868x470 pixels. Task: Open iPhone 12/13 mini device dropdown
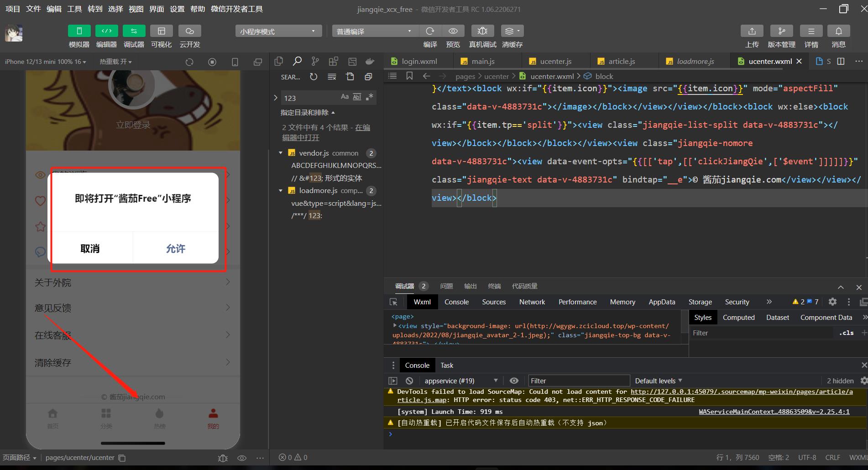coord(45,62)
